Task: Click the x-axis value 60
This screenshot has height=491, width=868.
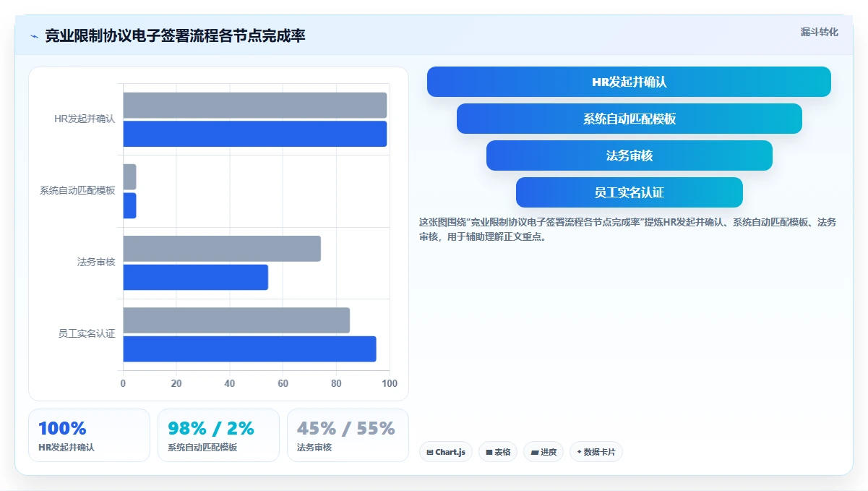Action: [x=283, y=384]
